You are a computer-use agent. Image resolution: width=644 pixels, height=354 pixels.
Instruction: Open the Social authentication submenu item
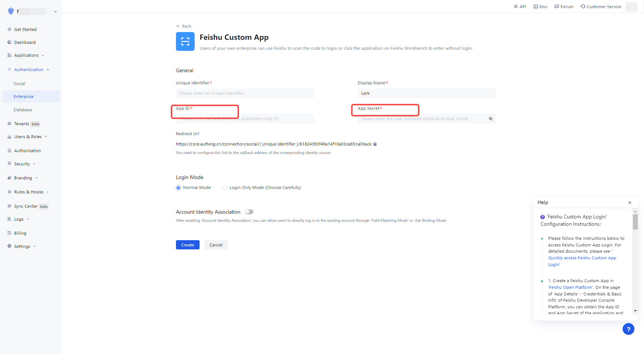(x=20, y=84)
